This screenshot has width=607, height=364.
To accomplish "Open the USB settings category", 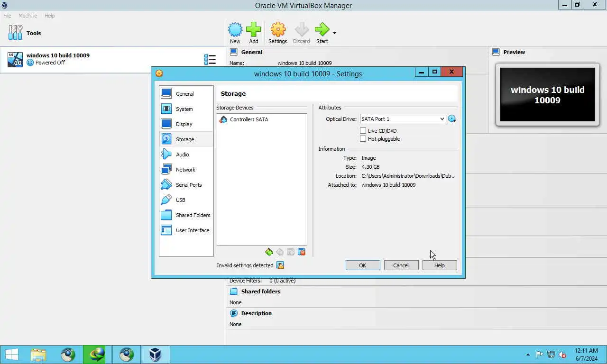I will coord(186,200).
